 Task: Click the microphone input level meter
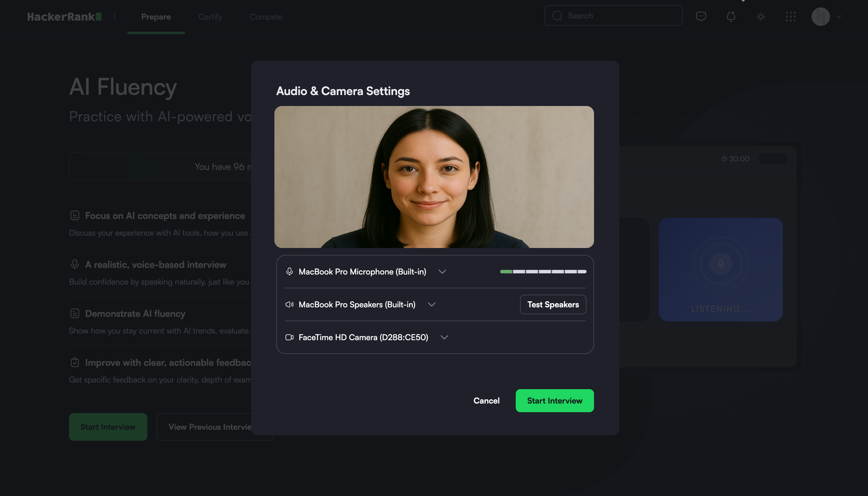(x=543, y=272)
